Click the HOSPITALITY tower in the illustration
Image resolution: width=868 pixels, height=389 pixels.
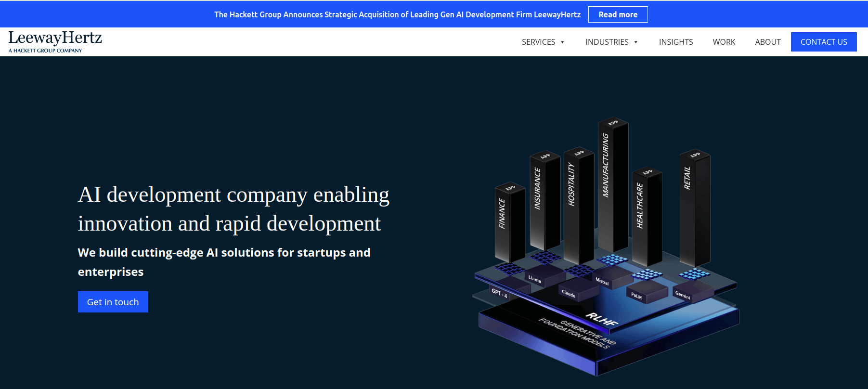pos(578,206)
